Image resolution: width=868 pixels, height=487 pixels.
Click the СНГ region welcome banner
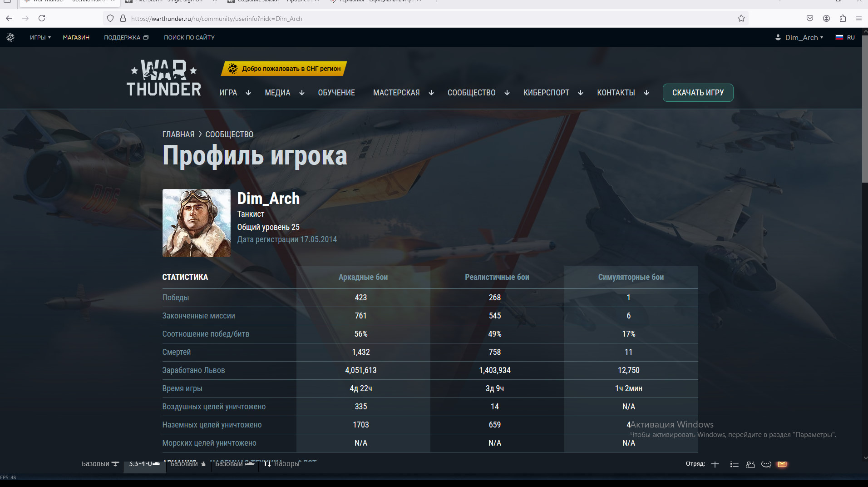[284, 69]
